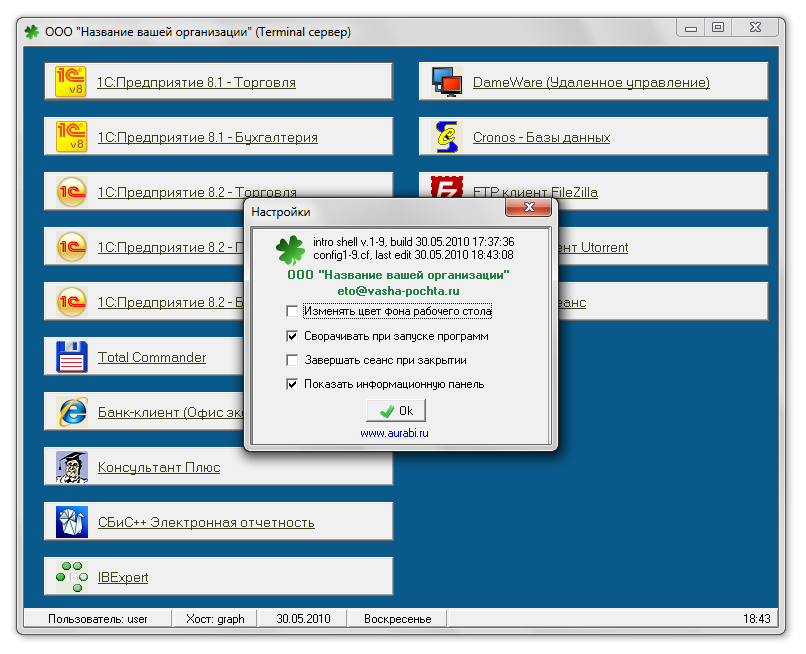Launch IBExpert from its green dots icon

tap(72, 577)
